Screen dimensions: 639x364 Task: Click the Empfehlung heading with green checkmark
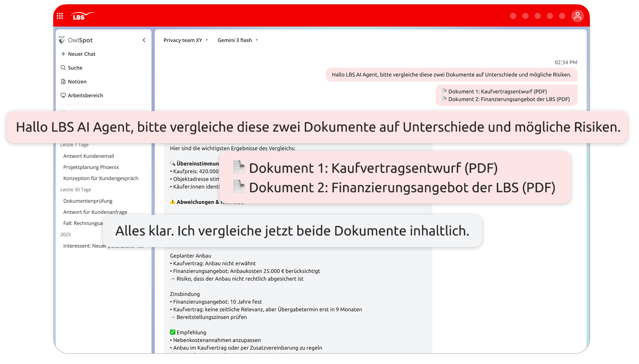pyautogui.click(x=188, y=332)
